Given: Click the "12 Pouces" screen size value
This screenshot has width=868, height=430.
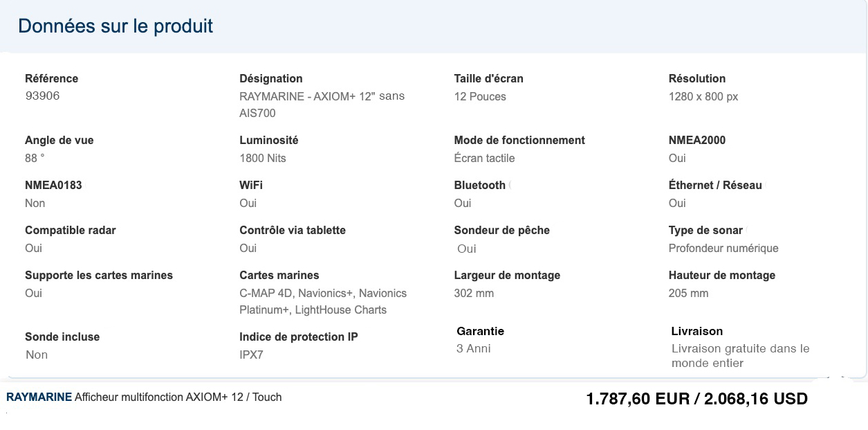Looking at the screenshot, I should pyautogui.click(x=480, y=97).
